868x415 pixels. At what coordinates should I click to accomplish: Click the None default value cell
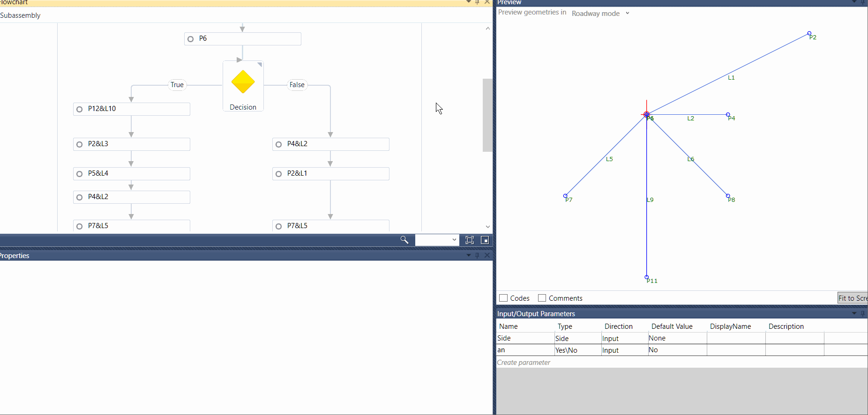[677, 338]
